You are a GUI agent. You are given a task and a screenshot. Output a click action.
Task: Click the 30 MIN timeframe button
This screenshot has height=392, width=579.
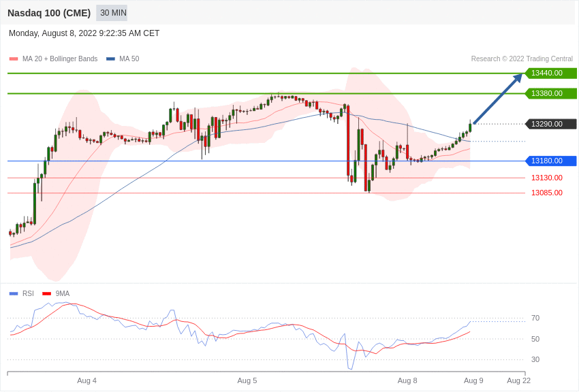point(113,13)
